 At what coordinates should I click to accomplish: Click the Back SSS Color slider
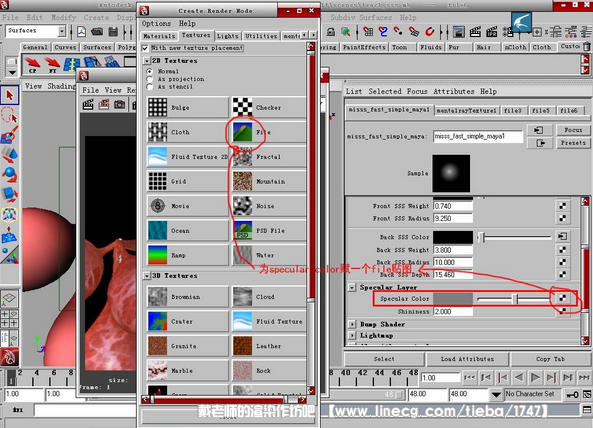coord(514,237)
